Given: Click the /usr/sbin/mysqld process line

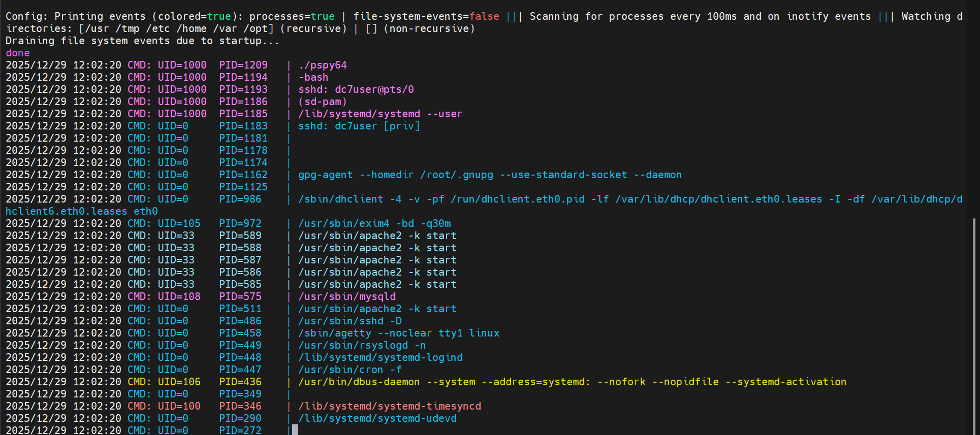Looking at the screenshot, I should [x=347, y=297].
